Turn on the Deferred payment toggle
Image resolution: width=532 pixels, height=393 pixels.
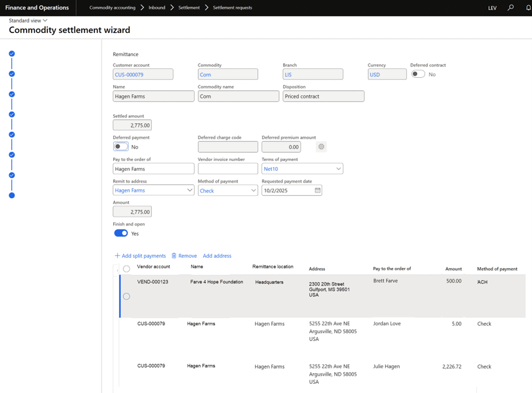119,147
